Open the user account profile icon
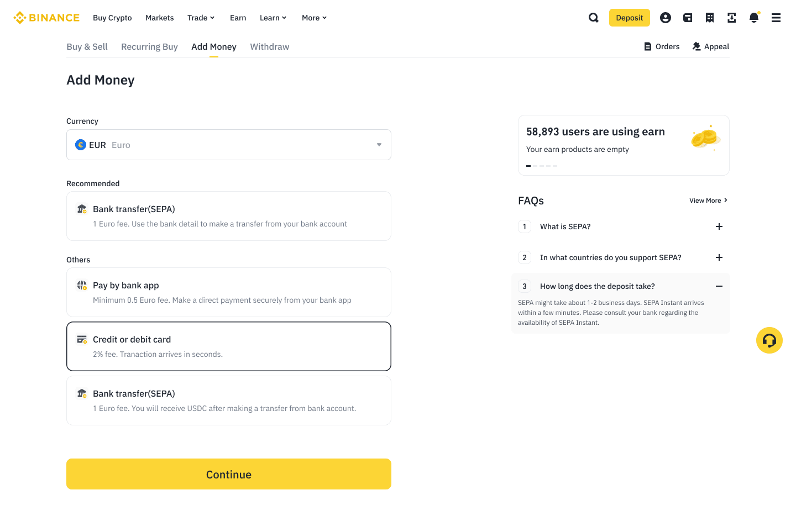 (666, 18)
